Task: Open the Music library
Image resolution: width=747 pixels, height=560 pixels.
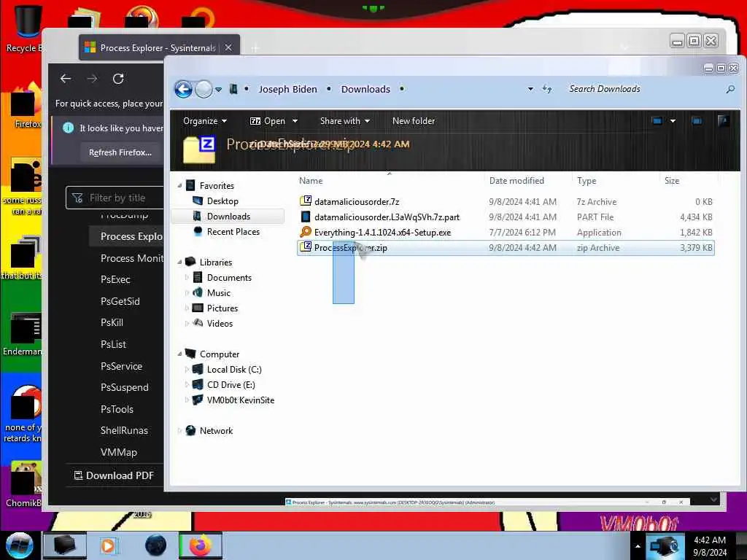Action: [x=218, y=293]
